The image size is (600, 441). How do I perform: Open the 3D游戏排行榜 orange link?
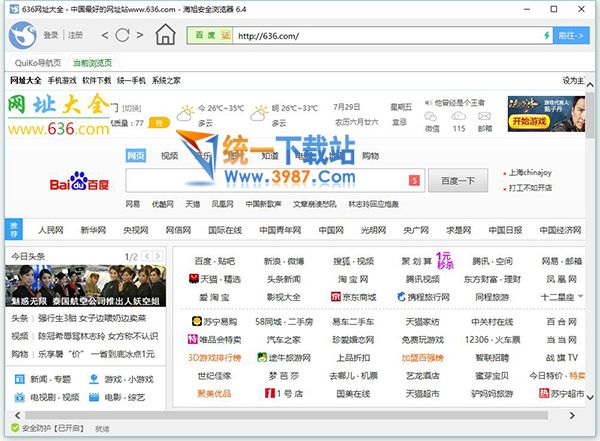(x=215, y=358)
